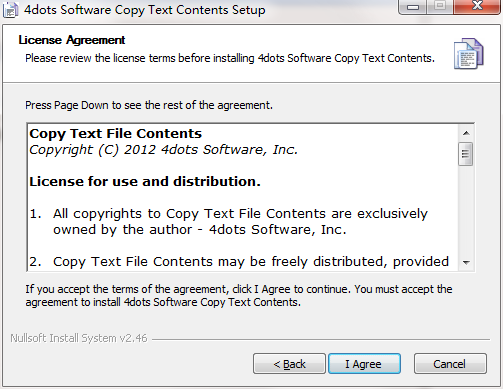Click the Nullsoft Install System v2.46 label

tap(79, 338)
